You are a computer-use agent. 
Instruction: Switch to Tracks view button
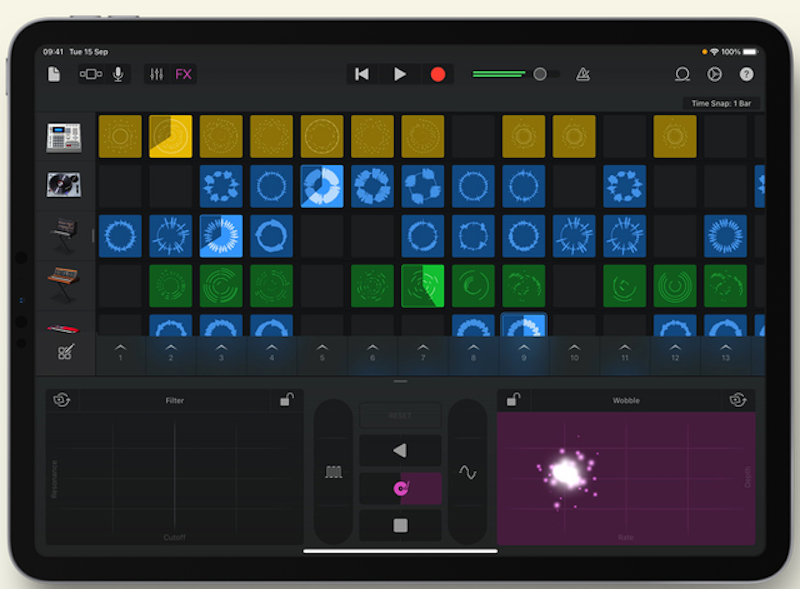[x=91, y=75]
